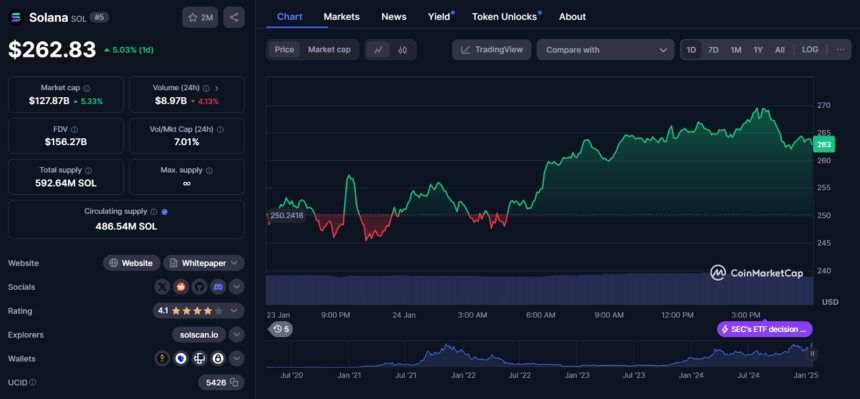Viewport: 860px width, 399px height.
Task: Click the share icon button
Action: click(234, 18)
